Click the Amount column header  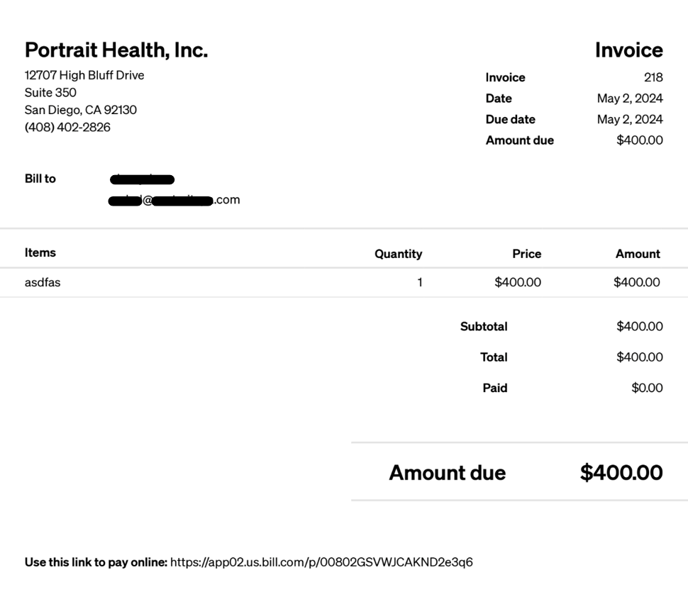click(x=638, y=254)
